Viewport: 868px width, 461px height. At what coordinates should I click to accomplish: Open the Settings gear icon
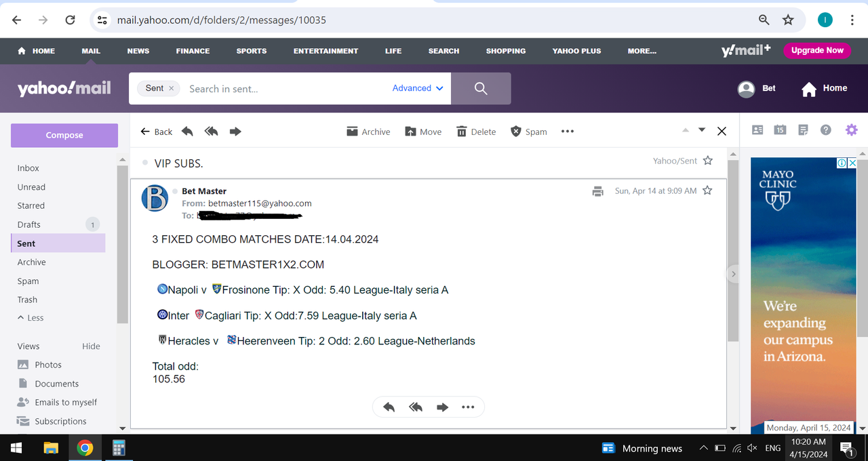tap(851, 130)
